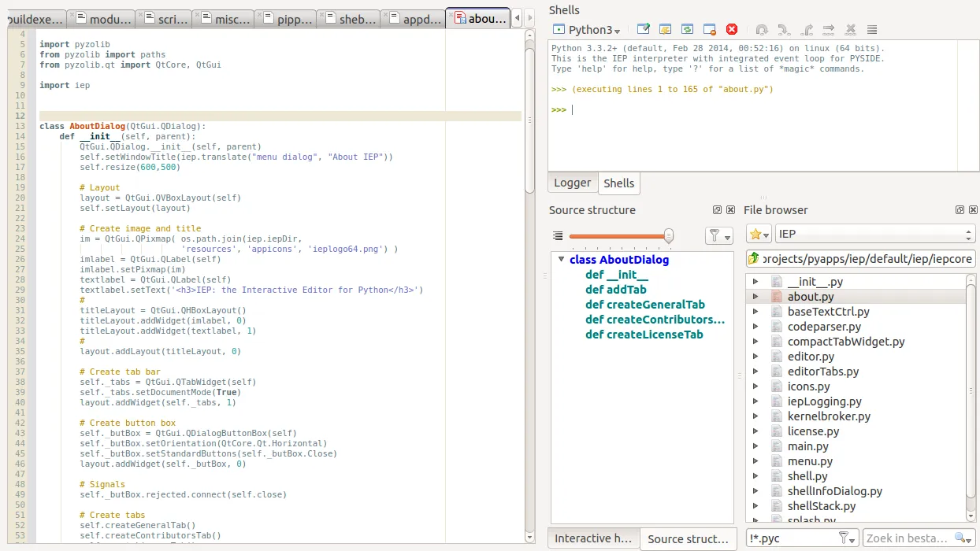Click the red terminate shell icon
Screen dimensions: 980x551
coord(731,30)
